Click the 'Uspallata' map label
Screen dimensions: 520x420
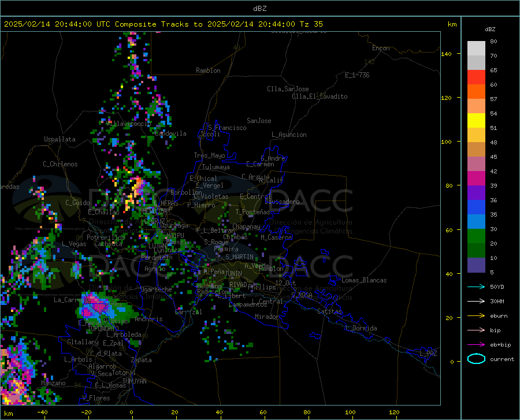60,139
